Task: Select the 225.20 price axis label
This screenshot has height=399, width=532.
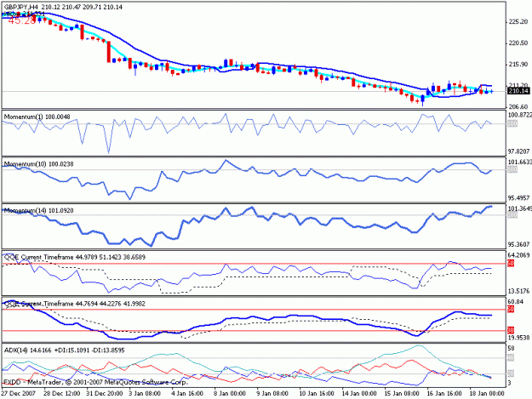Action: pyautogui.click(x=518, y=22)
